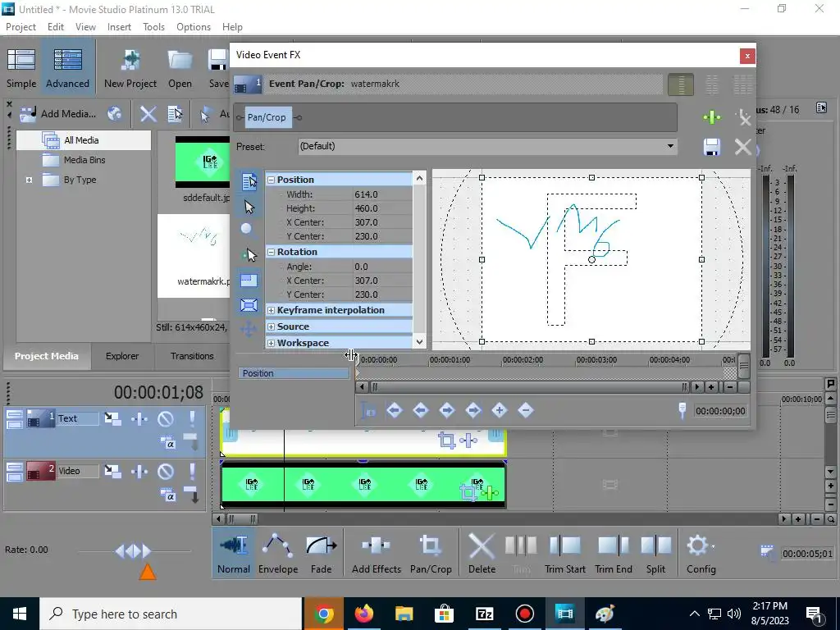
Task: Go to first keyframe button
Action: (395, 411)
